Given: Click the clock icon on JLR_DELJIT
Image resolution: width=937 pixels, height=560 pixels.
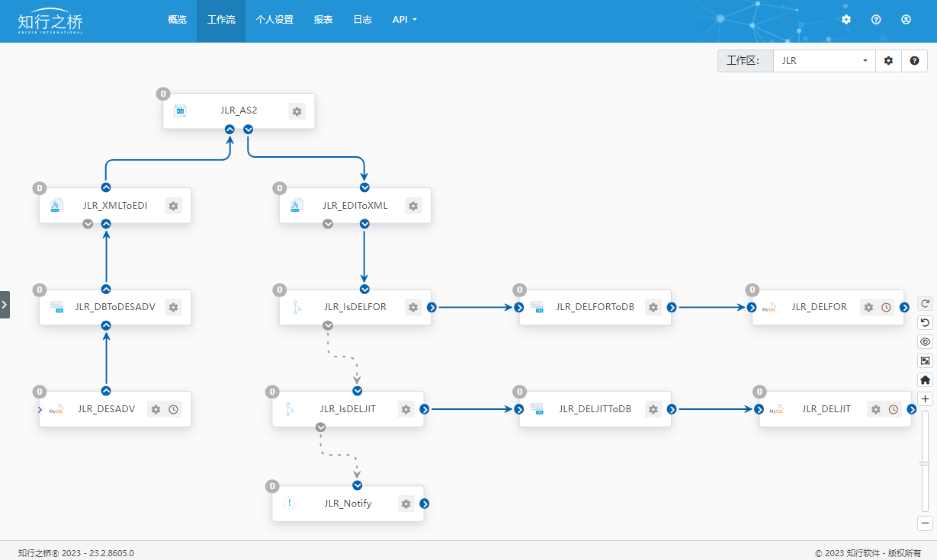Looking at the screenshot, I should click(x=893, y=409).
